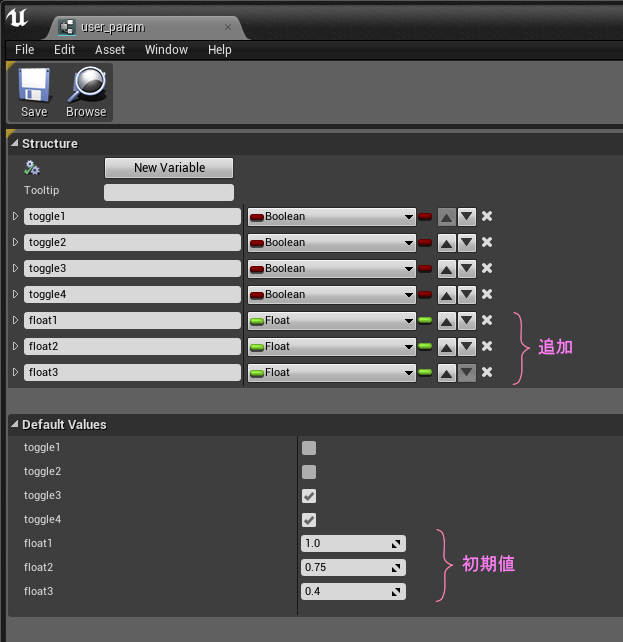The image size is (623, 642).
Task: Click container type pill beside float1
Action: [425, 320]
